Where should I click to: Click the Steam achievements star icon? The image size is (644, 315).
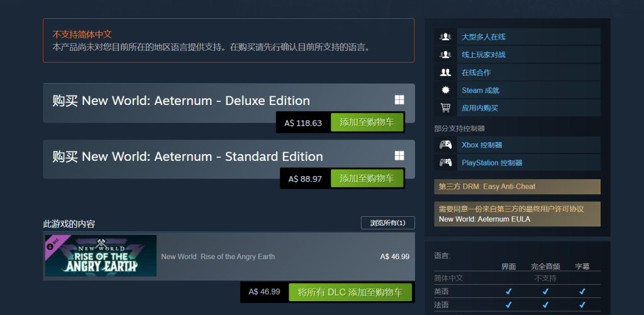point(445,91)
